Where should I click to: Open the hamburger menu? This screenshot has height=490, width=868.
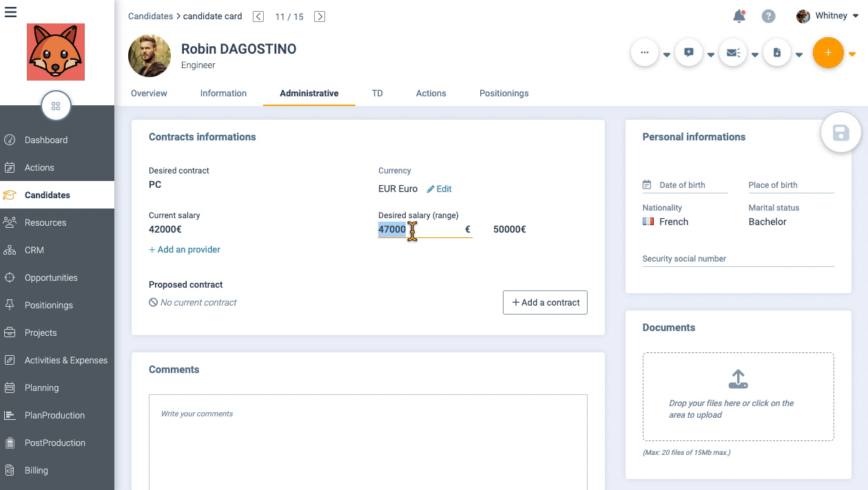10,12
